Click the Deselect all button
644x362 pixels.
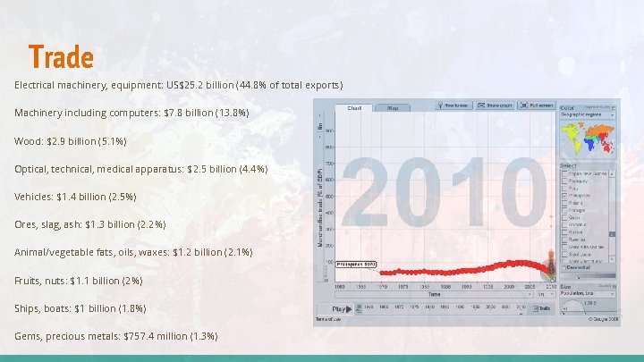577,267
